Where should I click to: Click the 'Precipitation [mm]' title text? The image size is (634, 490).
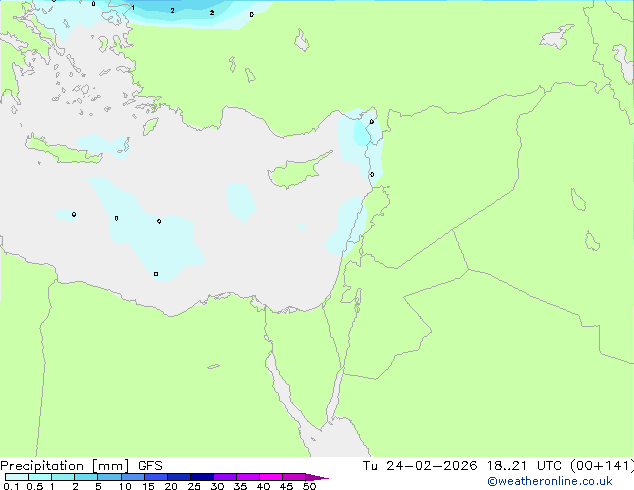click(x=65, y=466)
